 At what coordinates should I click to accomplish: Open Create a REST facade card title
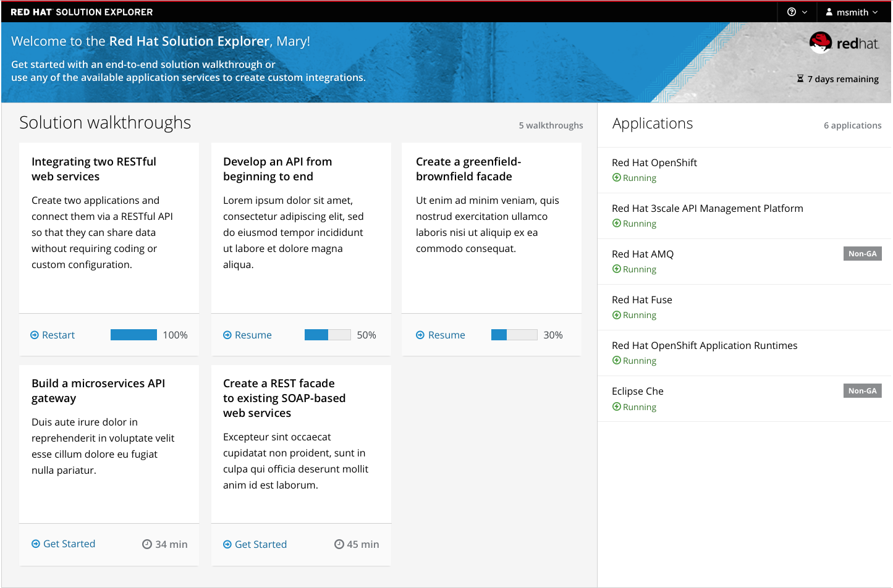coord(284,398)
